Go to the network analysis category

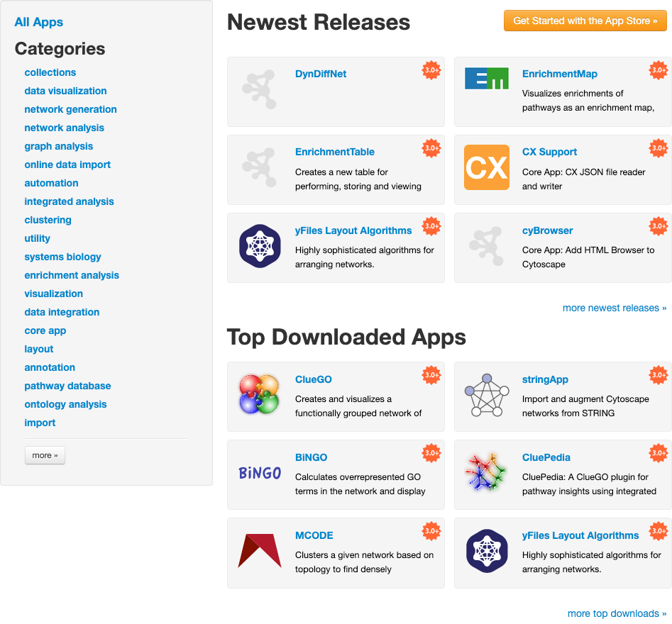65,128
